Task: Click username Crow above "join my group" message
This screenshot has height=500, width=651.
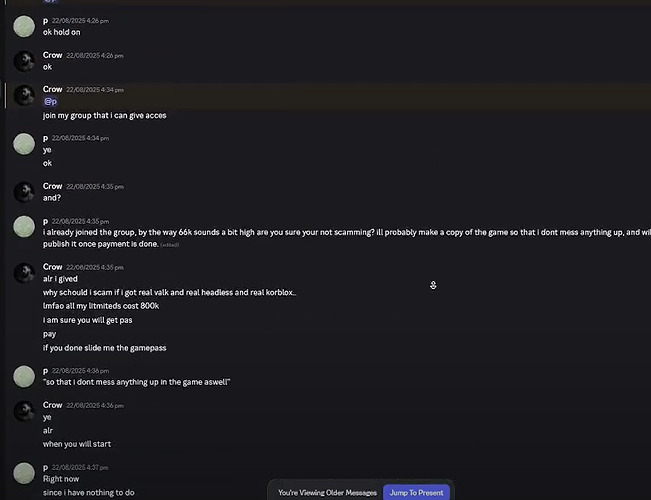Action: pos(52,89)
